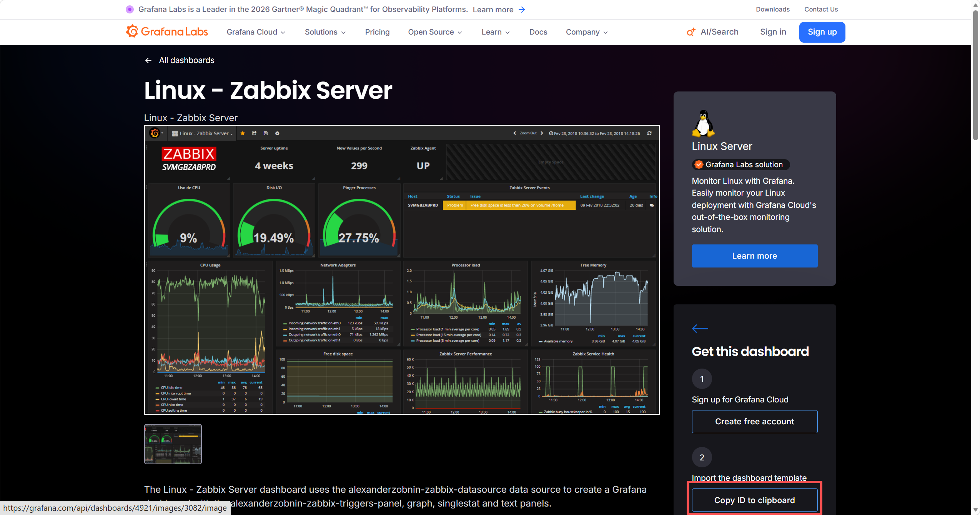The image size is (980, 515).
Task: Click the Grafana Labs logo
Action: tap(167, 32)
